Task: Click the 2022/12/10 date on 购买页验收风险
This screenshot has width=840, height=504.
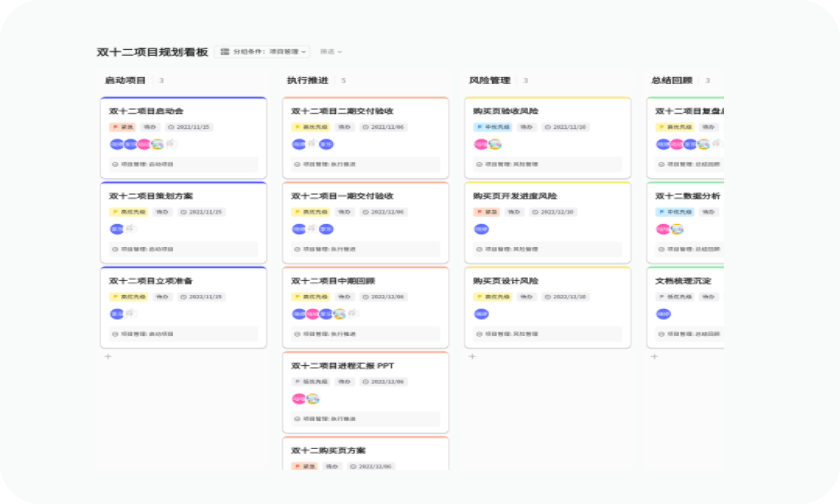Action: click(566, 127)
